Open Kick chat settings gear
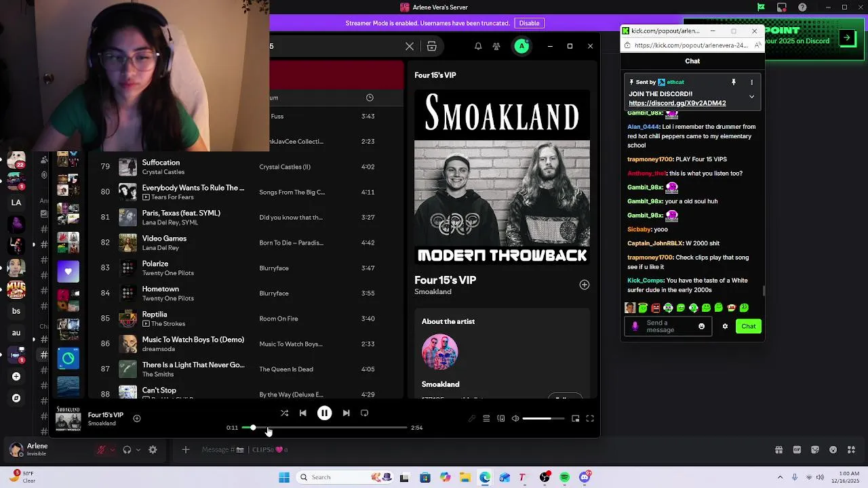Viewport: 868px width, 488px height. (x=725, y=326)
